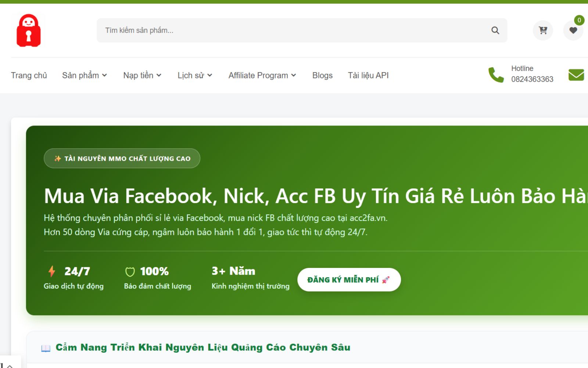Click the Bảo đảm chất lượng label

[158, 286]
